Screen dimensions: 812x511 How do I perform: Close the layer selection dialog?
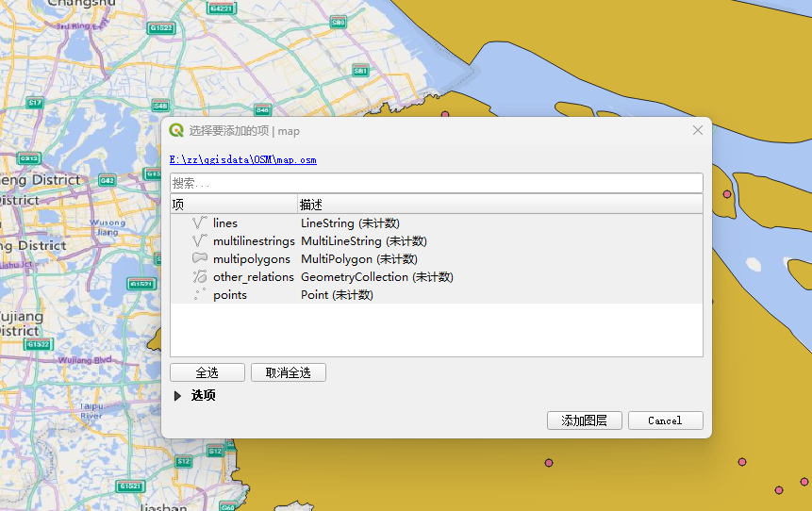(698, 130)
